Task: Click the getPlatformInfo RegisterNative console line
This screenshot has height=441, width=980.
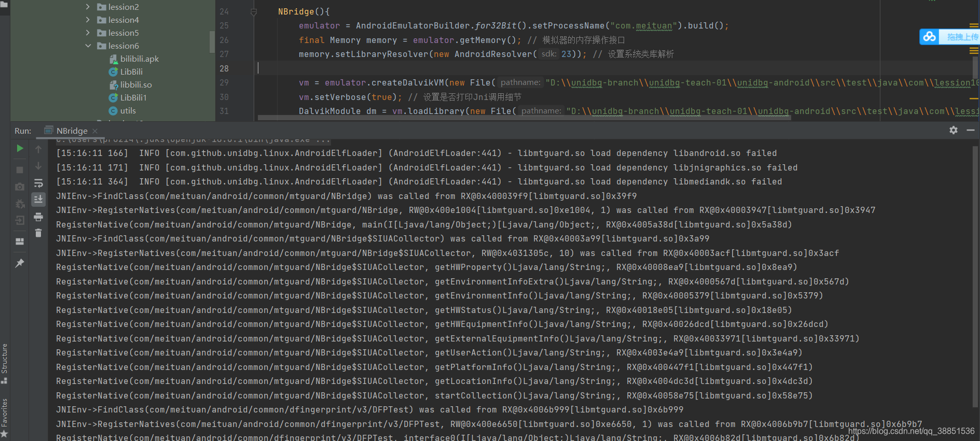Action: pos(434,367)
